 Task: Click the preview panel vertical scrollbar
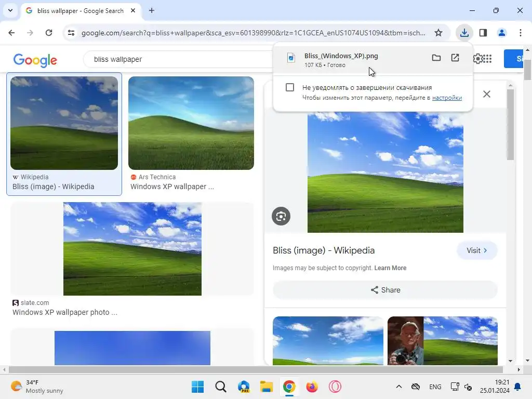click(x=510, y=124)
